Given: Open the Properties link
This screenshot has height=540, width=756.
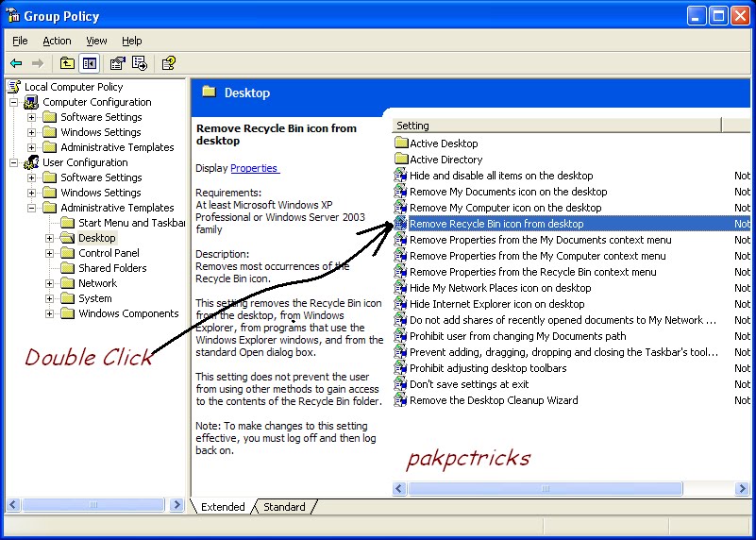Looking at the screenshot, I should 254,168.
